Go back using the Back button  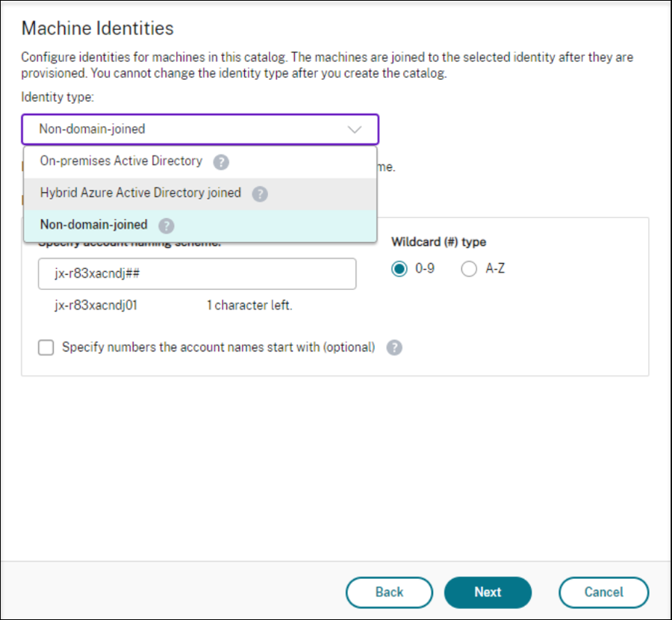(x=389, y=592)
